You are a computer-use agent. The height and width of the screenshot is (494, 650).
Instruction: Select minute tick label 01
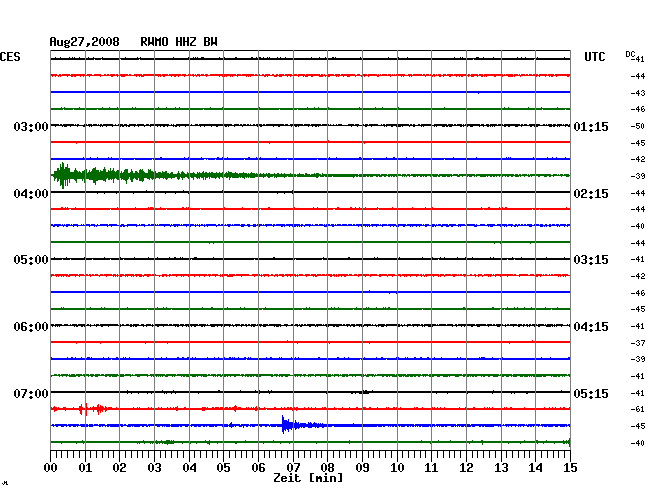(x=85, y=467)
